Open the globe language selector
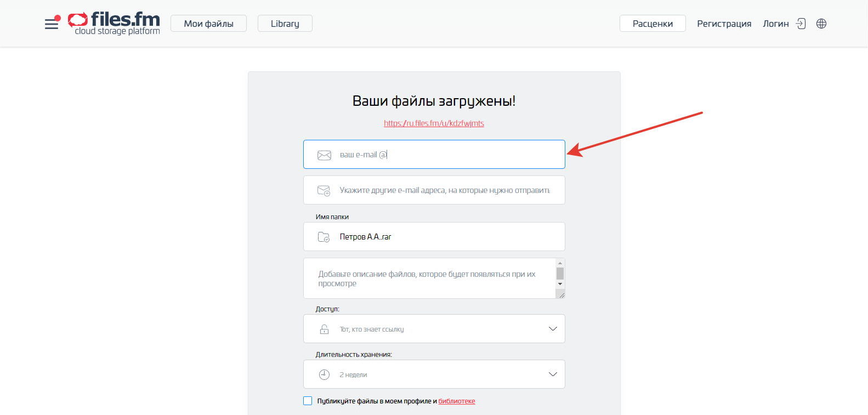This screenshot has width=868, height=415. tap(821, 24)
